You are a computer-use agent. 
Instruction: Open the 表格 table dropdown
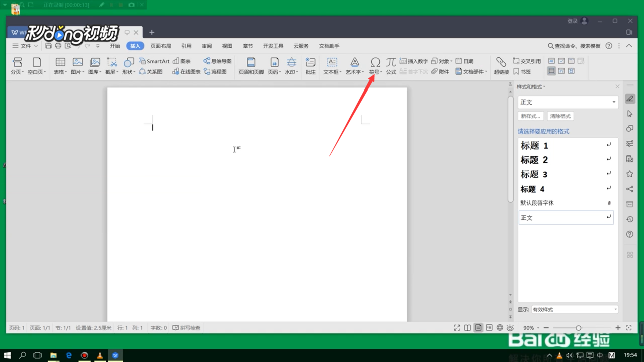tap(60, 66)
